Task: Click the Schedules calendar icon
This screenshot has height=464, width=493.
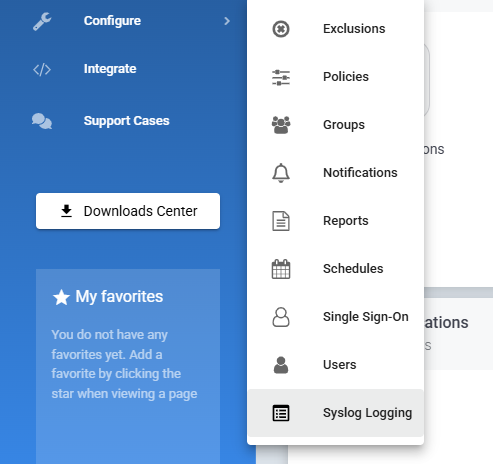Action: coord(281,269)
